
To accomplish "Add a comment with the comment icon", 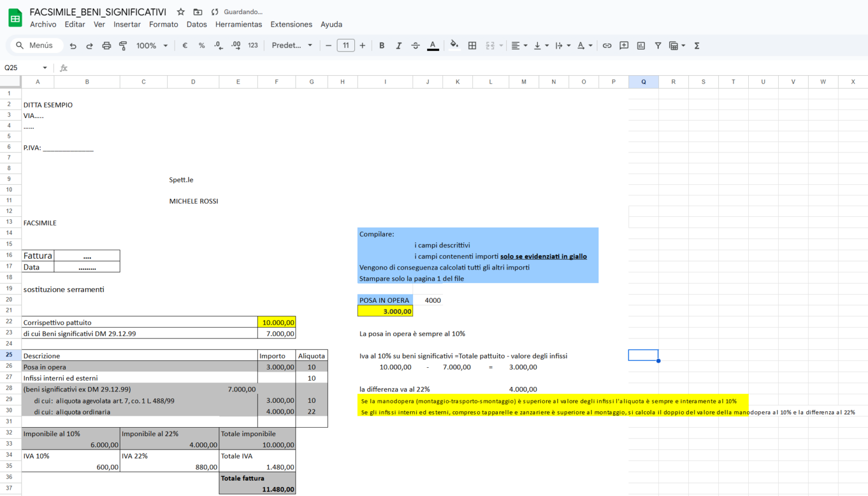I will click(x=624, y=45).
